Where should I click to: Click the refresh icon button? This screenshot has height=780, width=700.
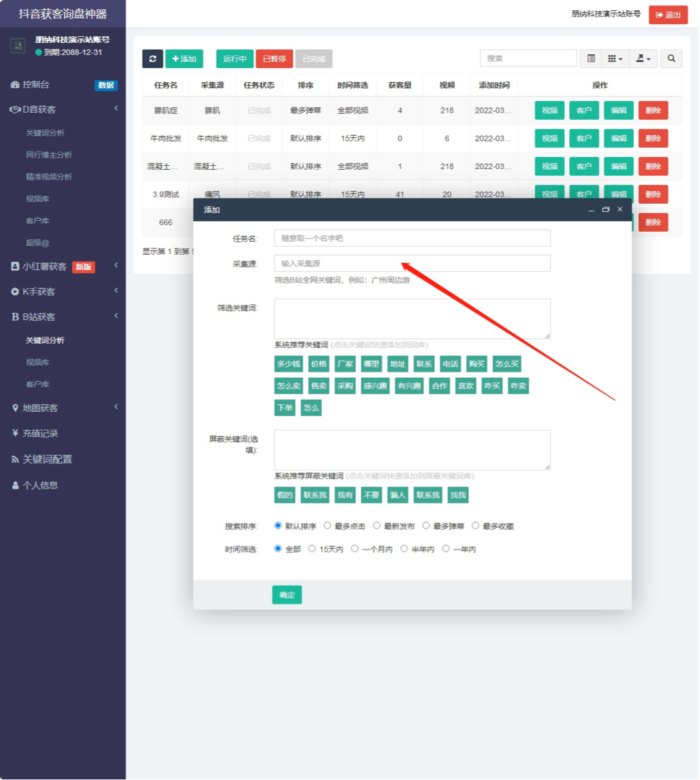click(x=152, y=58)
